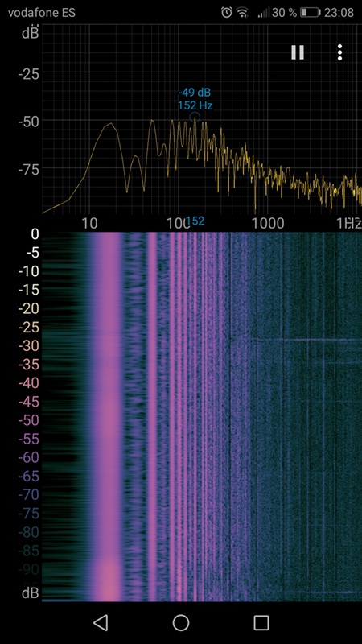
Task: Tap the alarm clock status icon
Action: coord(227,12)
